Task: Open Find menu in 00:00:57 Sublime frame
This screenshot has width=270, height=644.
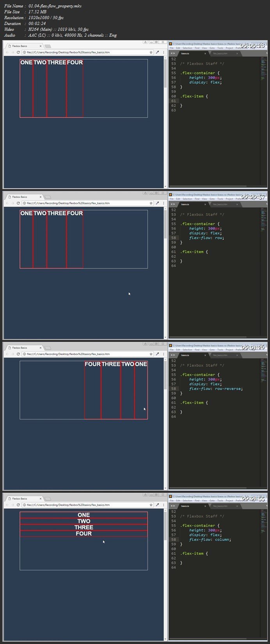Action: 197,199
